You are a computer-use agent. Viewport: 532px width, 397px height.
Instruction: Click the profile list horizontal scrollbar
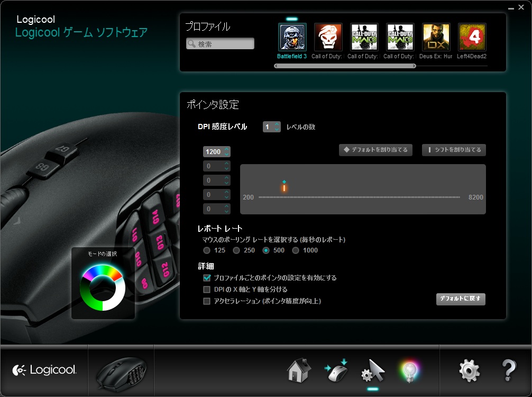345,66
